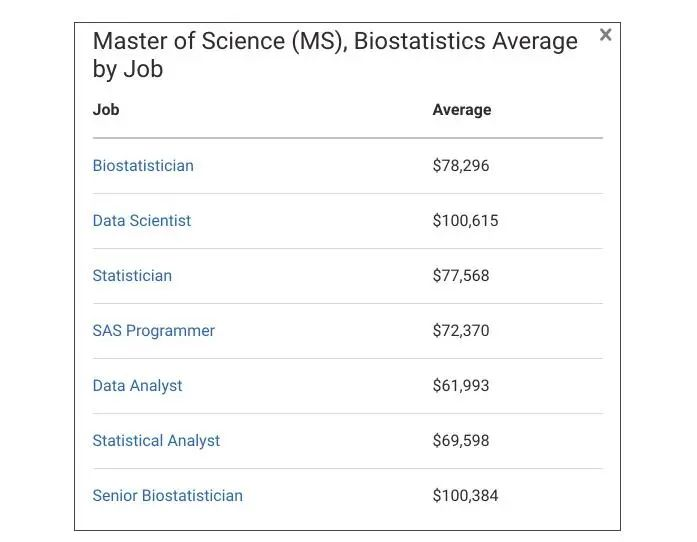Open the Statistical Analyst job link
The width and height of the screenshot is (697, 542).
point(156,441)
